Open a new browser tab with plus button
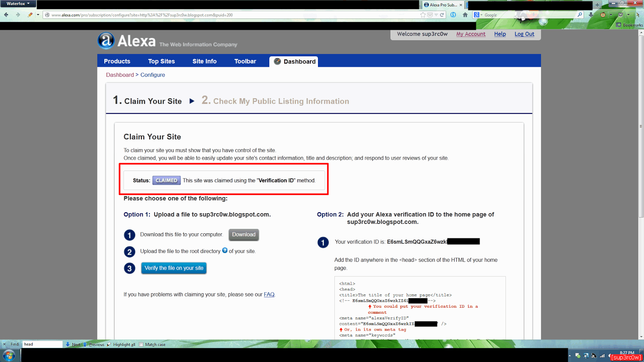This screenshot has width=644, height=362. click(x=597, y=5)
